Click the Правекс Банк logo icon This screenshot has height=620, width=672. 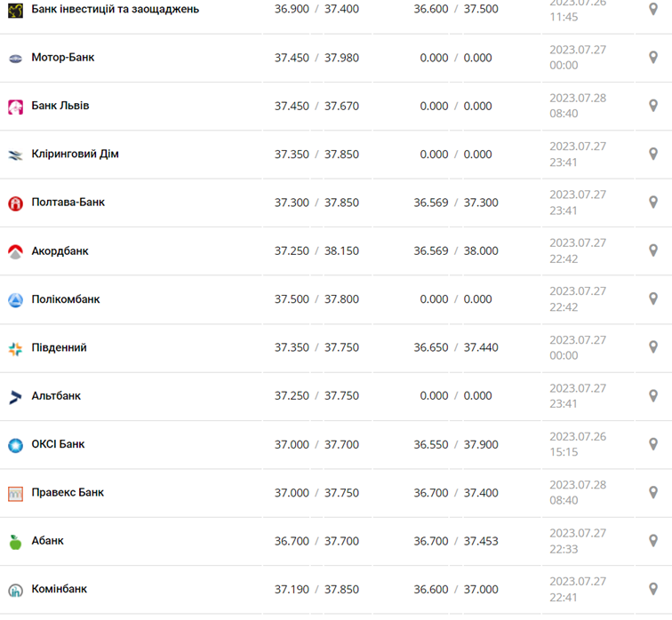(x=15, y=494)
